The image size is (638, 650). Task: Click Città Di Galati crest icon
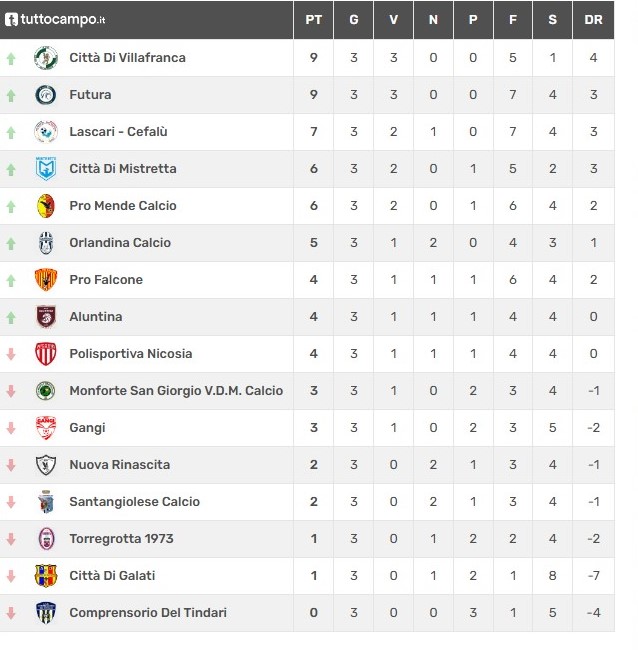click(x=46, y=576)
